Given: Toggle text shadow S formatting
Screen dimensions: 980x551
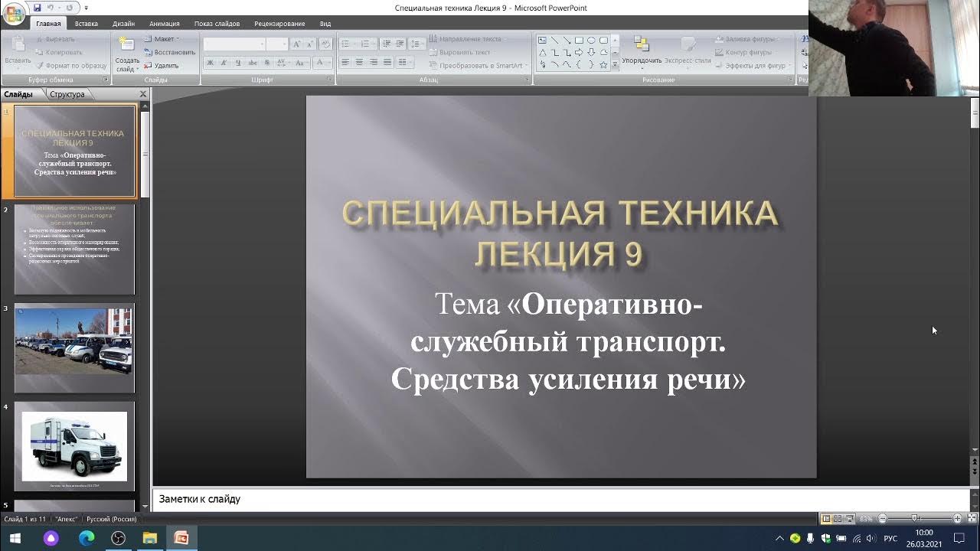Looking at the screenshot, I should 266,63.
